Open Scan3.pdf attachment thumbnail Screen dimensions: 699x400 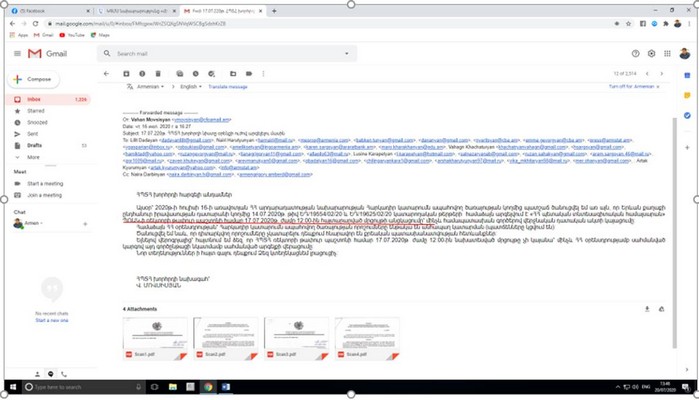tap(296, 338)
